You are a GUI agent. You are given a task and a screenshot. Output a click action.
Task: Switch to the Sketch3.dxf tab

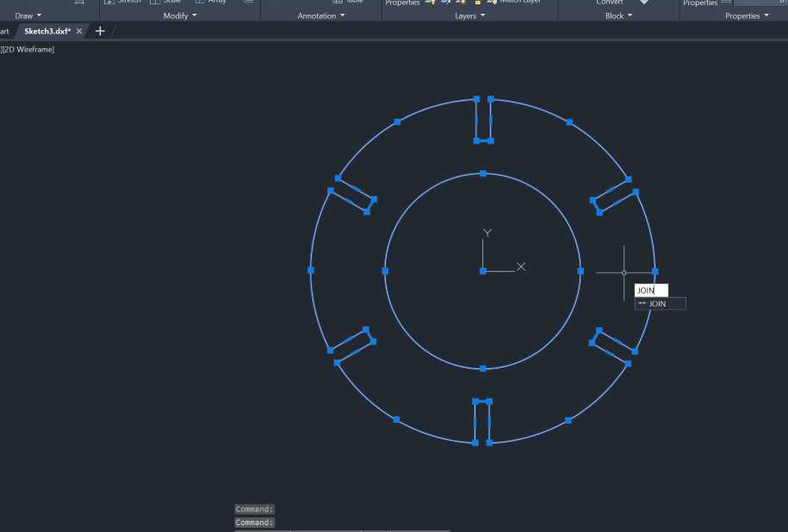click(x=47, y=30)
